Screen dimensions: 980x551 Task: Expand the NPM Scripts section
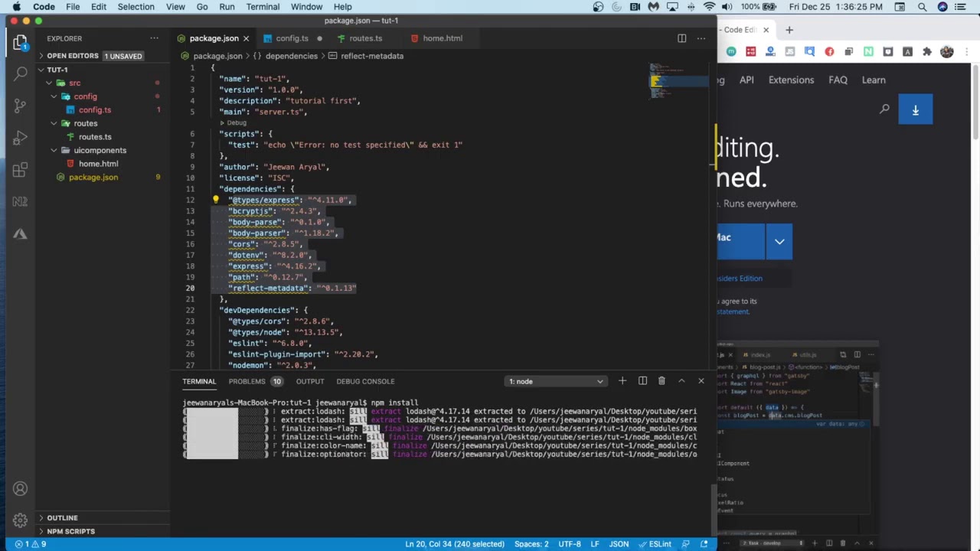(x=70, y=531)
